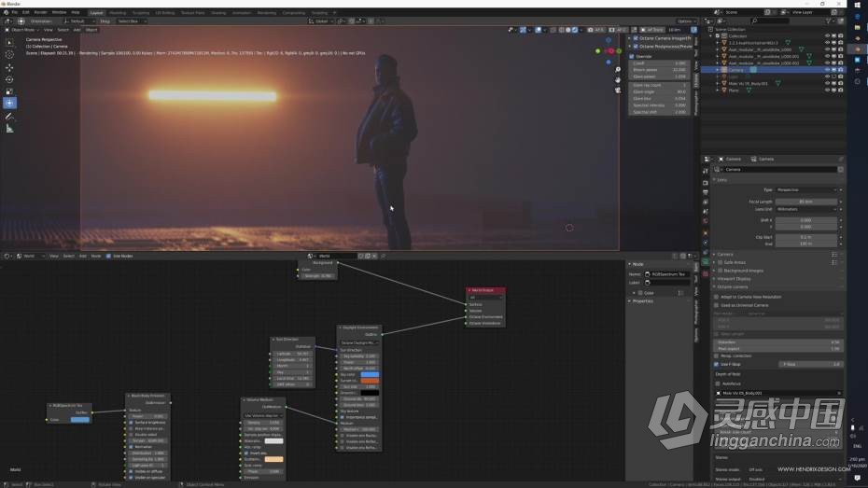Click the pan hand viewport gizmo
The width and height of the screenshot is (868, 488).
[618, 79]
